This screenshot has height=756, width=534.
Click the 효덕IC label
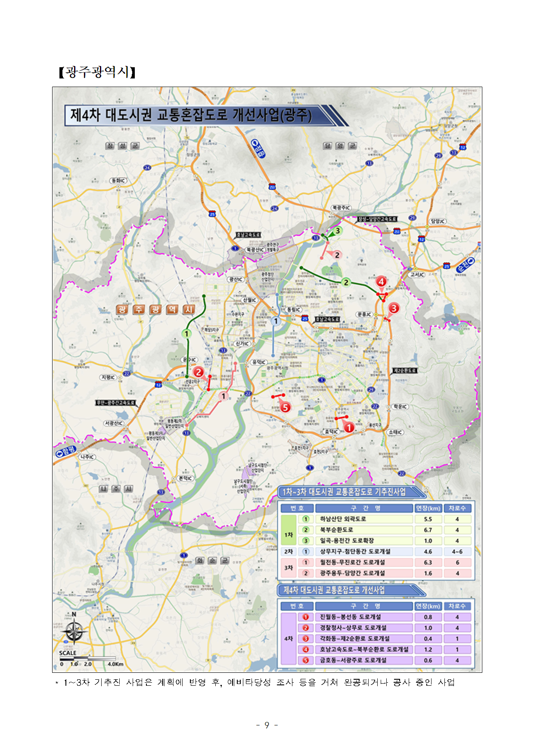[x=332, y=431]
